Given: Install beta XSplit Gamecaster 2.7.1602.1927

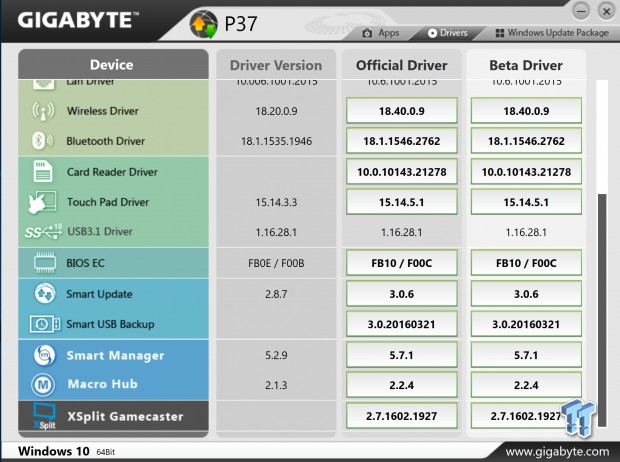Looking at the screenshot, I should tap(526, 416).
